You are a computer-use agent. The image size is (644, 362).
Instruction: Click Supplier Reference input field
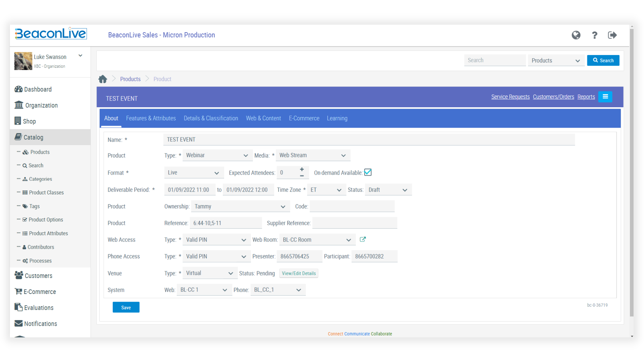[x=355, y=223]
